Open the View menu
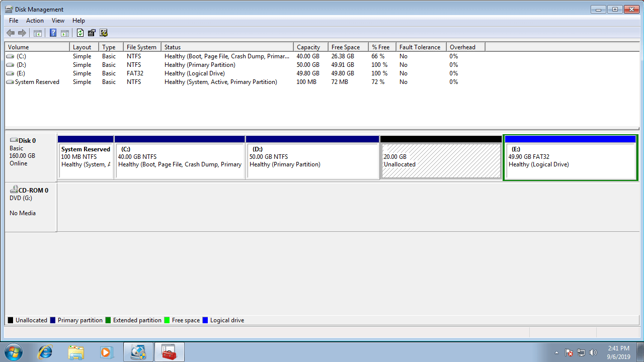This screenshot has height=362, width=644. (x=58, y=21)
